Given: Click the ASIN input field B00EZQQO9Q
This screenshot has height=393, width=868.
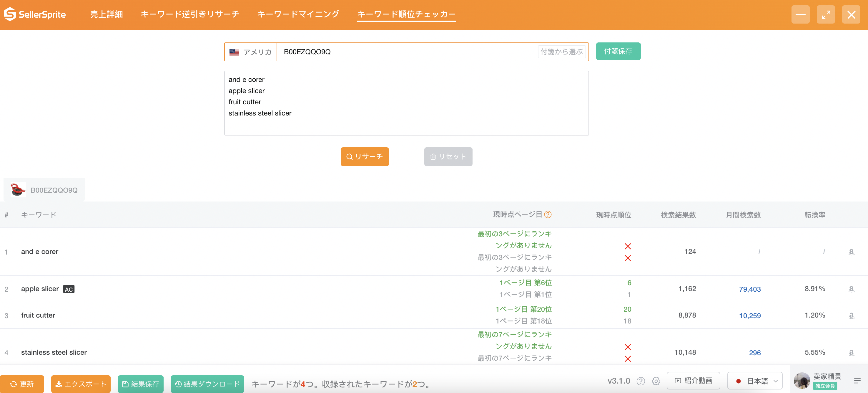Looking at the screenshot, I should click(x=406, y=52).
